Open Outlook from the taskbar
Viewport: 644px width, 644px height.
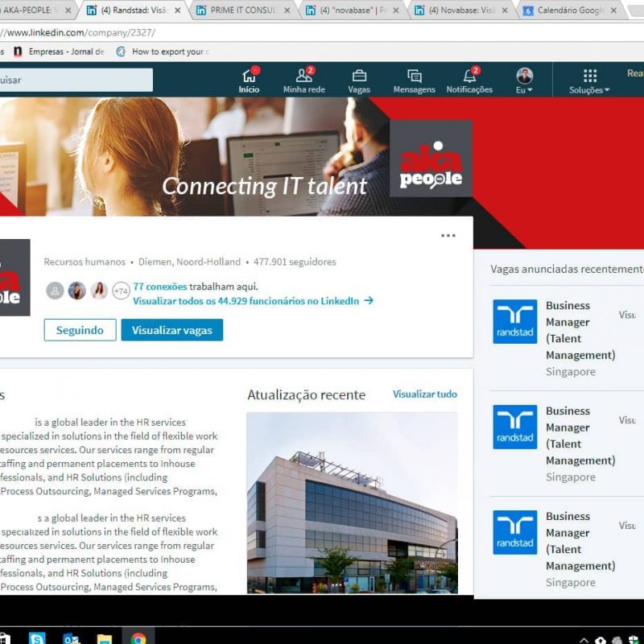click(71, 638)
